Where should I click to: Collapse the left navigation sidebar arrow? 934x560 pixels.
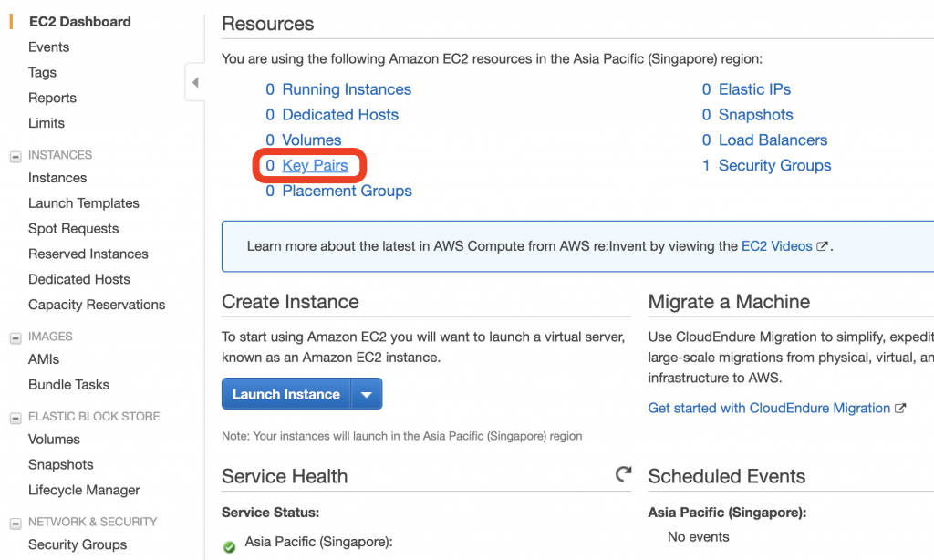click(194, 83)
